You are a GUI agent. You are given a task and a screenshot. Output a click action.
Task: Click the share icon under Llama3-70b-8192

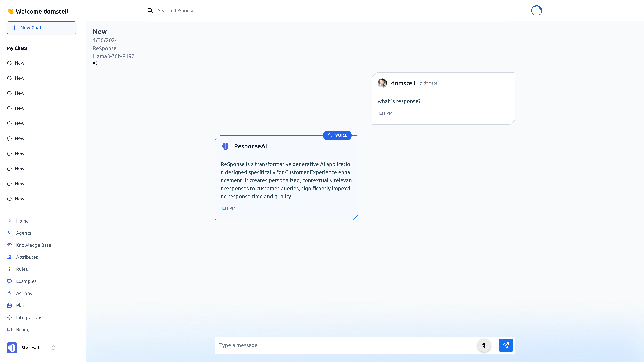pyautogui.click(x=95, y=63)
